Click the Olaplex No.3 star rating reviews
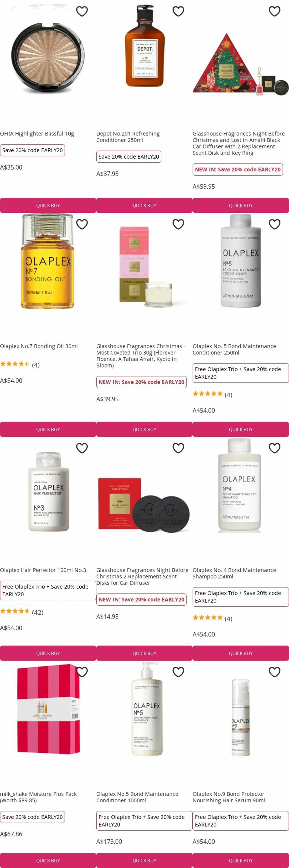The height and width of the screenshot is (868, 289). (x=22, y=612)
